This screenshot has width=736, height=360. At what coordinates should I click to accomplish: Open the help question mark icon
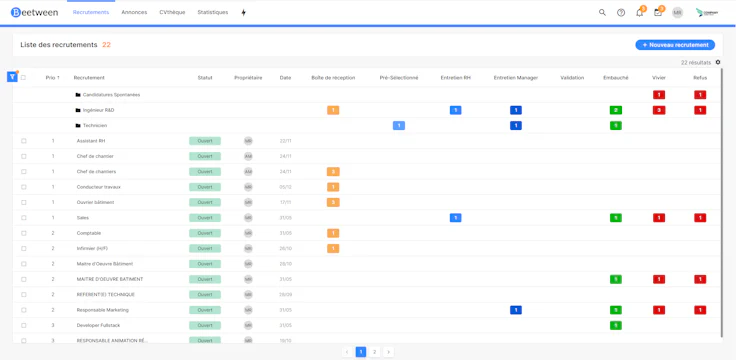621,13
